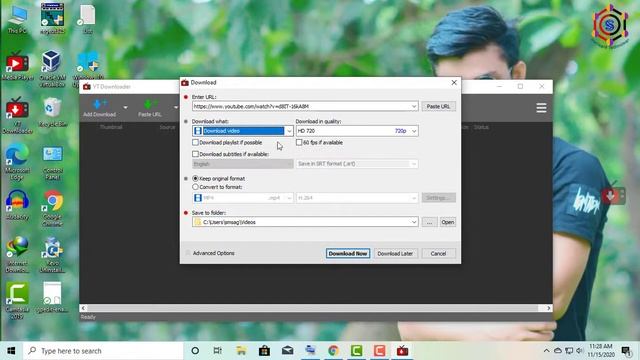Open the hamburger menu in YT Downloader window
Screen dimensions: 640x360
[x=541, y=108]
